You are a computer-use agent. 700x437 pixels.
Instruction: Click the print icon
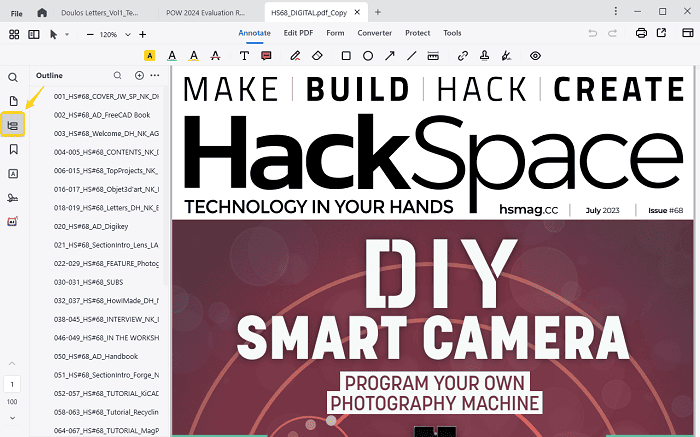[641, 34]
